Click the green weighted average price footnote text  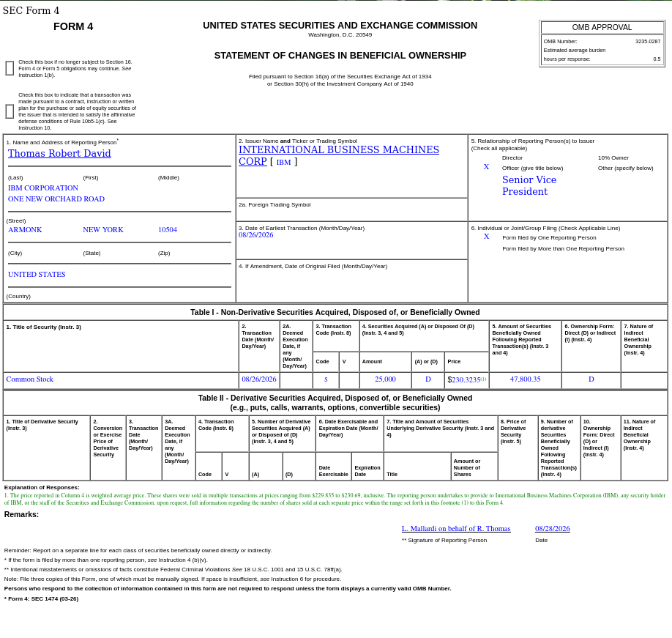pyautogui.click(x=335, y=499)
